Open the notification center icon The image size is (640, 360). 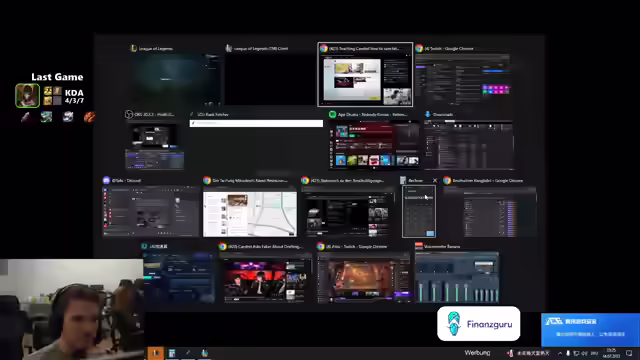coord(629,353)
